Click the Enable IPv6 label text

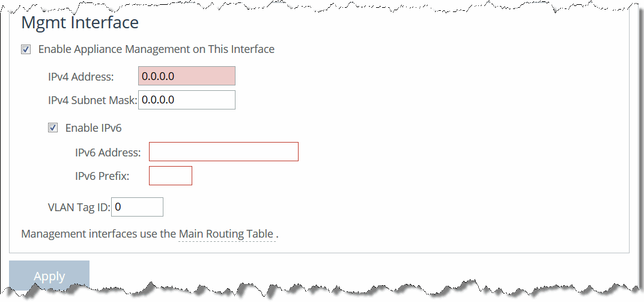(93, 128)
